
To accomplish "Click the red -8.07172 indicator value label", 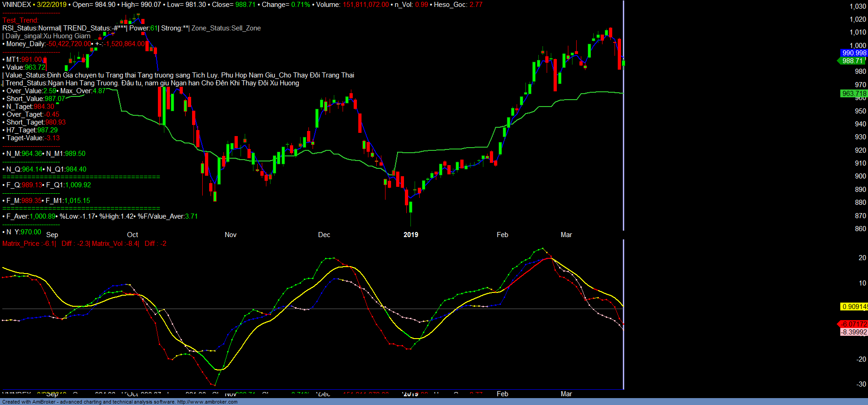I will pos(853,324).
